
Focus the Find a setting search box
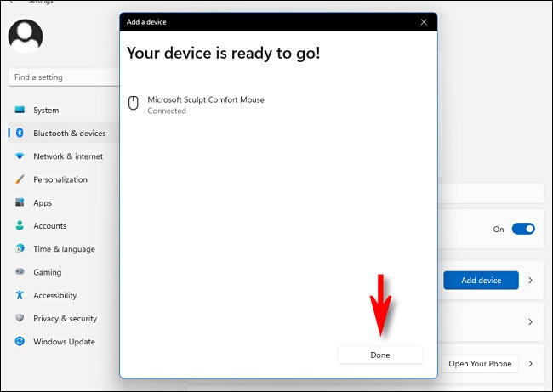click(63, 77)
